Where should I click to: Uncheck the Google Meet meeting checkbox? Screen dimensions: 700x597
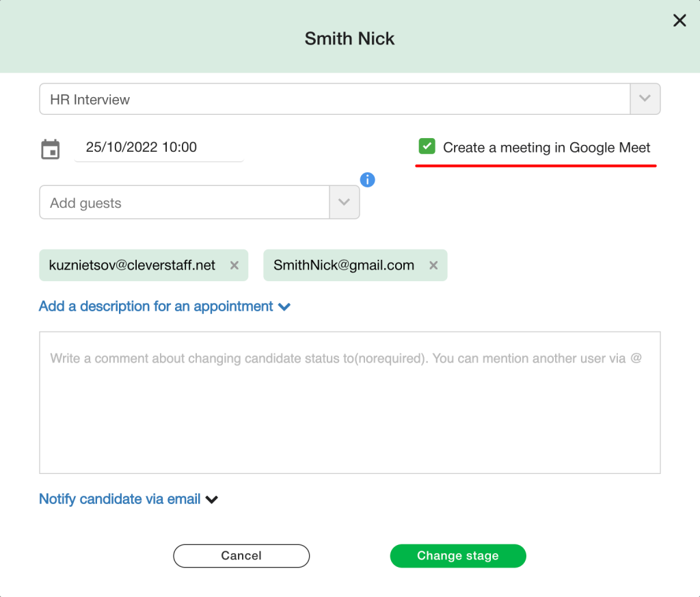427,146
